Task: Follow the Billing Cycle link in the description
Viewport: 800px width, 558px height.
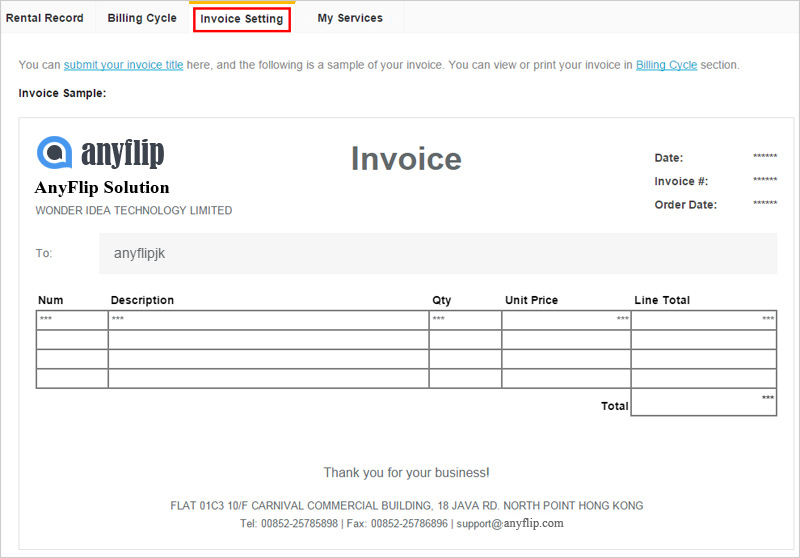Action: (x=666, y=65)
